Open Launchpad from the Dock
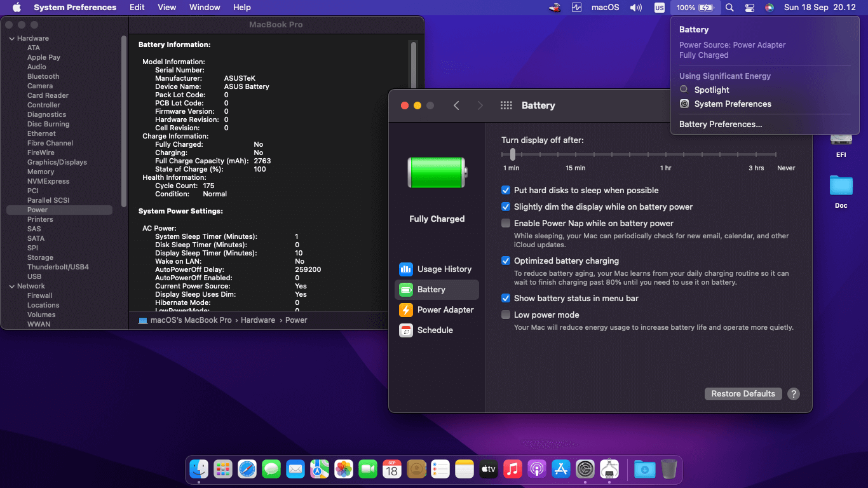 point(223,470)
